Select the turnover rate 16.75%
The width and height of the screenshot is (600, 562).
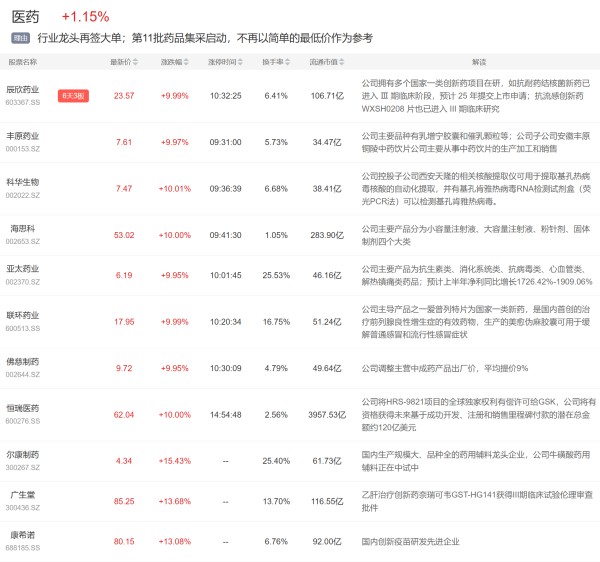[276, 322]
